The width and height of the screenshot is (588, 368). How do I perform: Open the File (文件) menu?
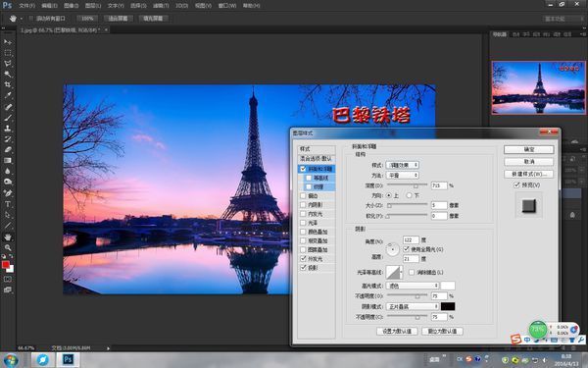point(27,6)
